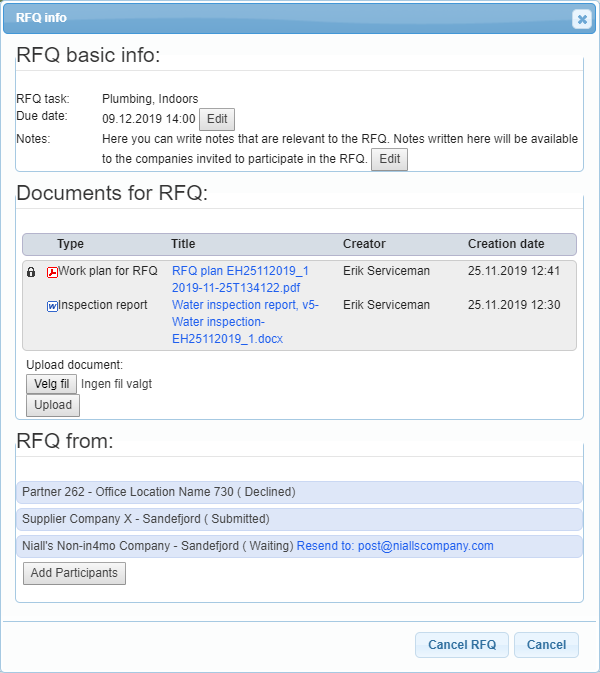Image resolution: width=600 pixels, height=673 pixels.
Task: Sort documents by Creator column header
Action: pyautogui.click(x=364, y=244)
